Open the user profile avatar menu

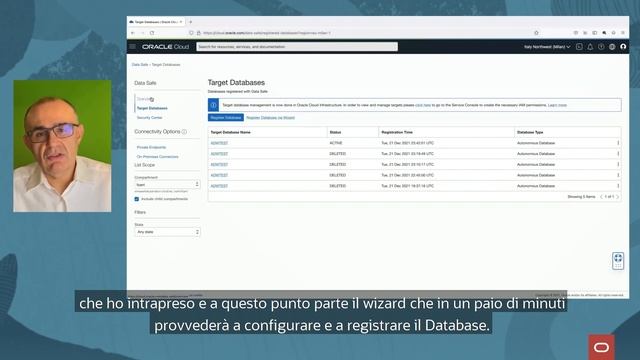623,47
